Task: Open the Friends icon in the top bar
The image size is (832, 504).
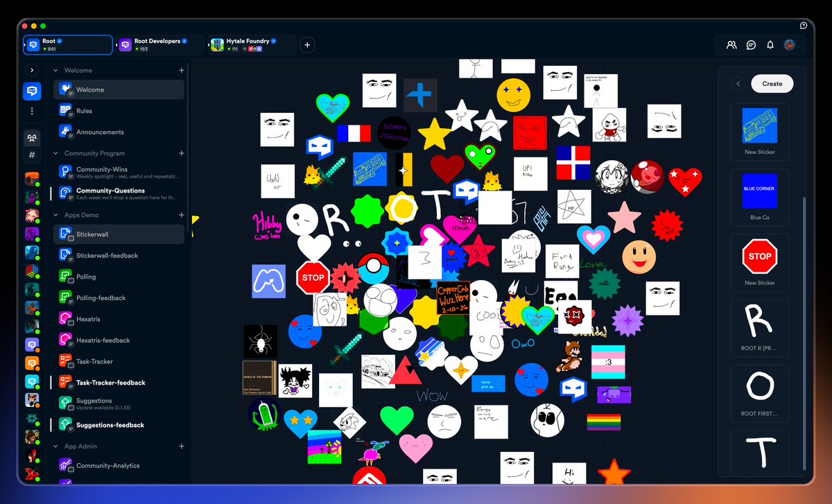Action: pyautogui.click(x=731, y=44)
